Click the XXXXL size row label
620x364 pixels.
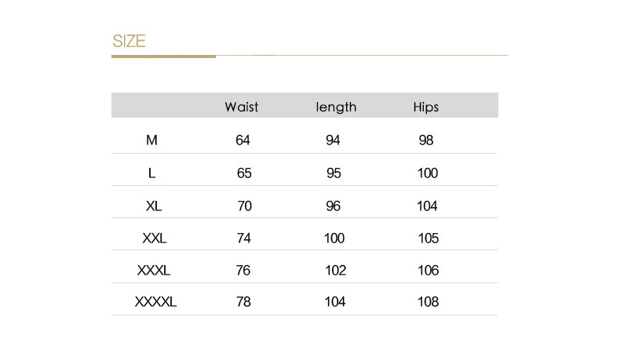pyautogui.click(x=155, y=302)
